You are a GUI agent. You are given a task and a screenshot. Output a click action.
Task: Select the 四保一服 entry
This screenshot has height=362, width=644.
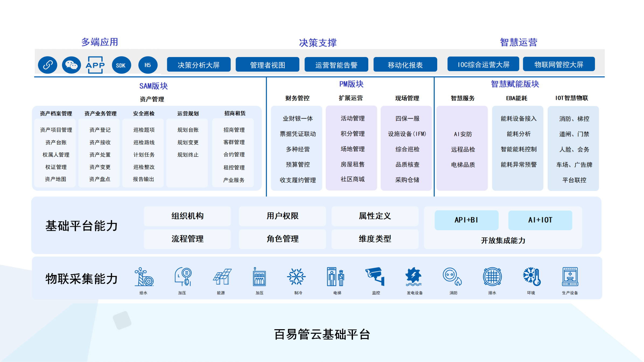pyautogui.click(x=407, y=119)
